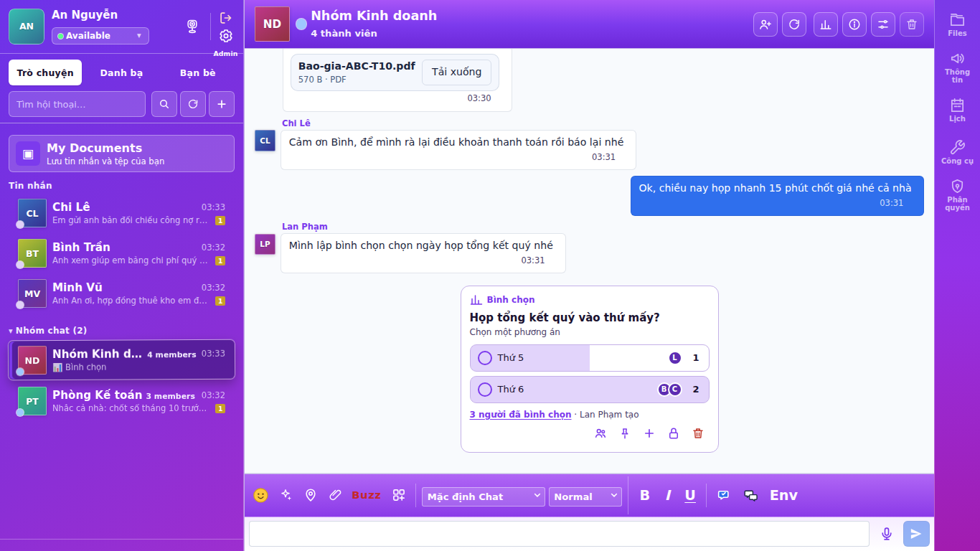This screenshot has height=551, width=980.
Task: Open group info icon
Action: [x=854, y=24]
